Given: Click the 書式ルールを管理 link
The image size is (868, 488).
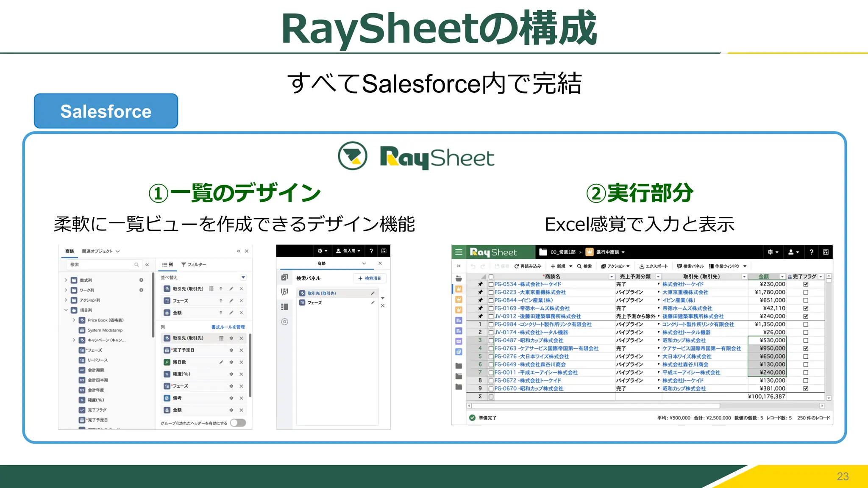Looking at the screenshot, I should (x=228, y=327).
